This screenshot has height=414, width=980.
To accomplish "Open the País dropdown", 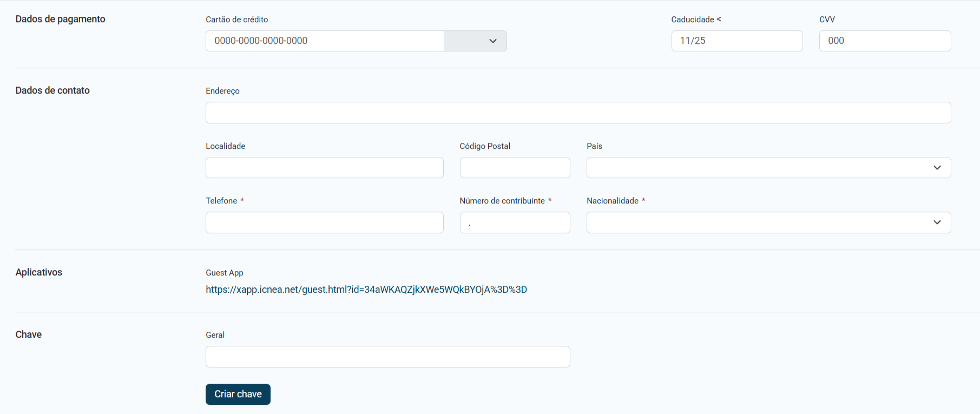I will coord(768,168).
